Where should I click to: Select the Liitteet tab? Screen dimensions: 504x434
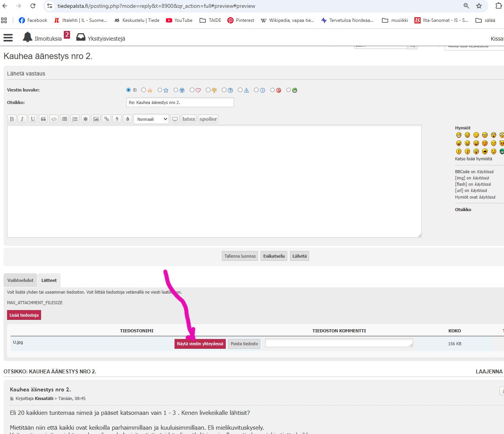(x=49, y=280)
